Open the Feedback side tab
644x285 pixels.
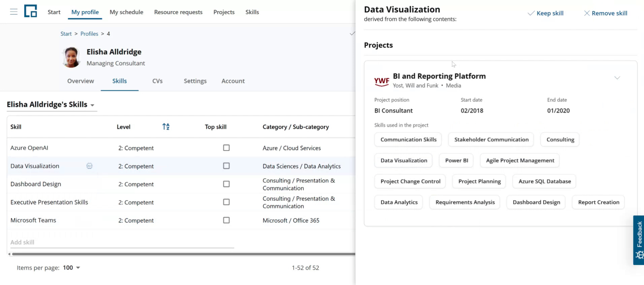click(638, 240)
